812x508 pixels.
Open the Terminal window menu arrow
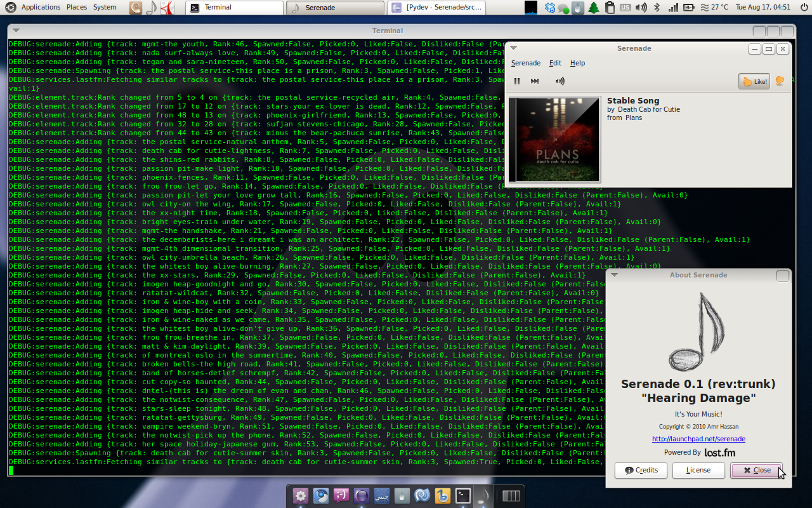click(x=16, y=30)
